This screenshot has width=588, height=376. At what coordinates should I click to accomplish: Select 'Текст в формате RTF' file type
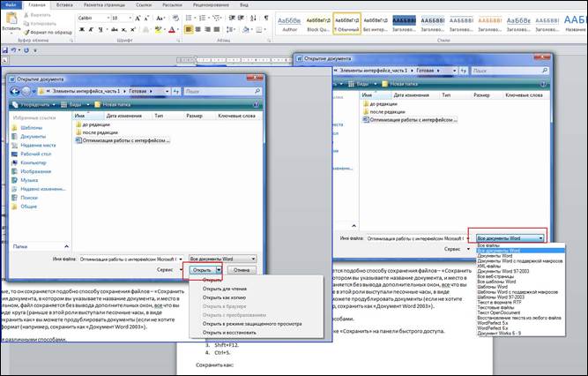coord(499,302)
